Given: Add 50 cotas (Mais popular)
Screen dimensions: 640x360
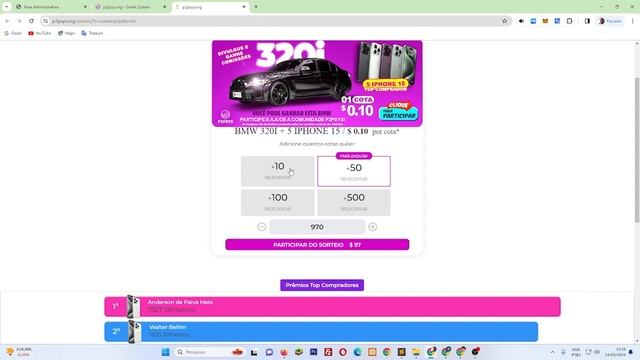Looking at the screenshot, I should pyautogui.click(x=354, y=171).
